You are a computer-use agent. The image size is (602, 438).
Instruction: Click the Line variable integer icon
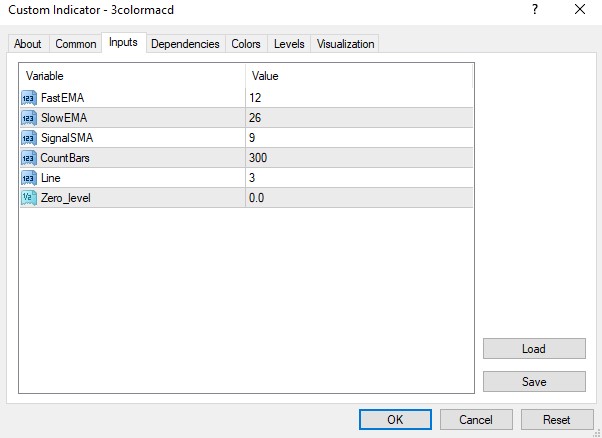coord(28,177)
